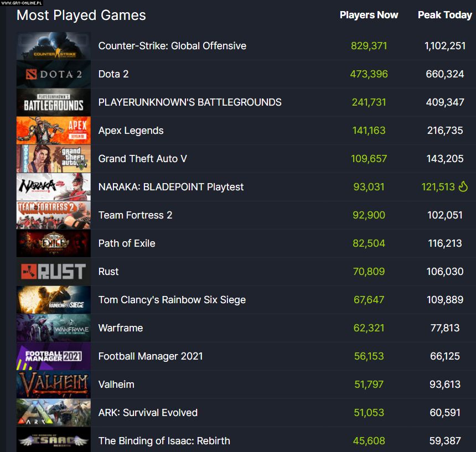
Task: Click the Most Played Games heading
Action: coord(81,15)
